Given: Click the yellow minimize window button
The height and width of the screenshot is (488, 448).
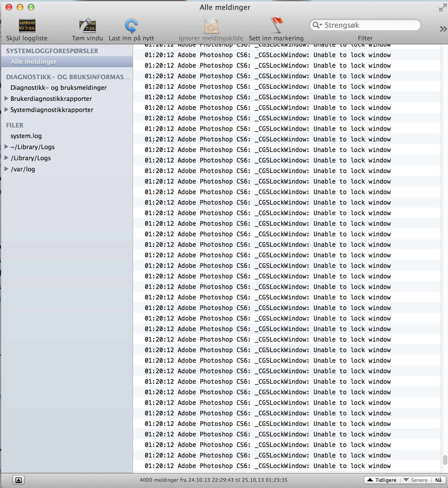Looking at the screenshot, I should point(20,7).
